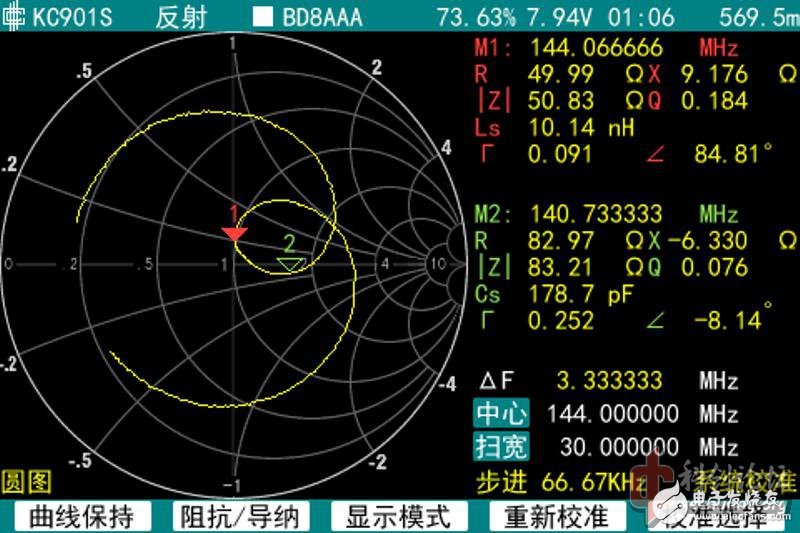Select the 扫宽 span field
This screenshot has width=800, height=533.
(x=501, y=447)
